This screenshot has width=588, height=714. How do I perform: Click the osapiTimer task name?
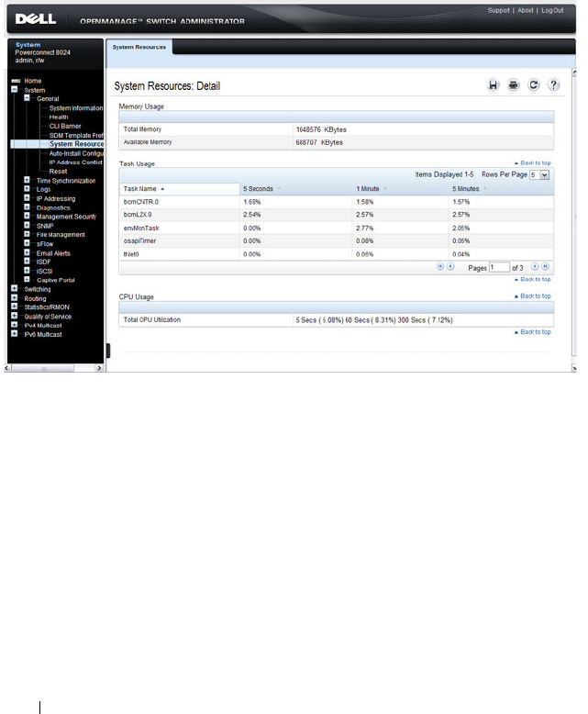139,240
